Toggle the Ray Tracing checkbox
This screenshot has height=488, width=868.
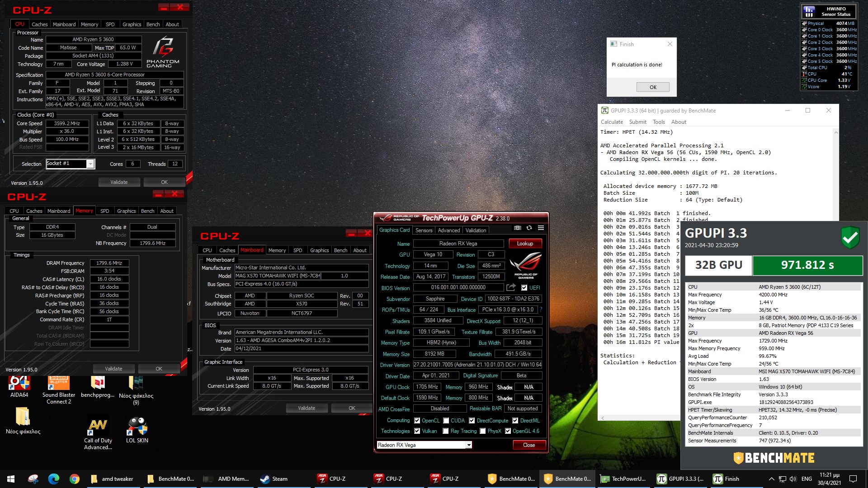(446, 431)
